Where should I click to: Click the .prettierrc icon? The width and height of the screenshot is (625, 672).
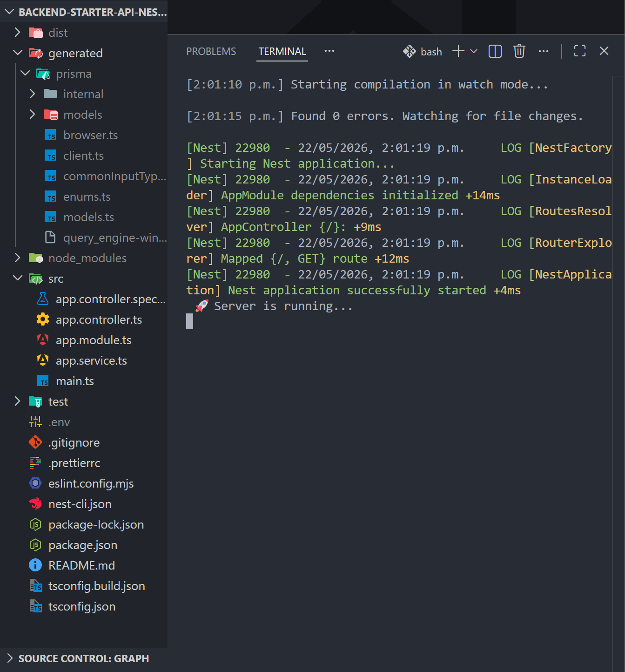click(35, 462)
